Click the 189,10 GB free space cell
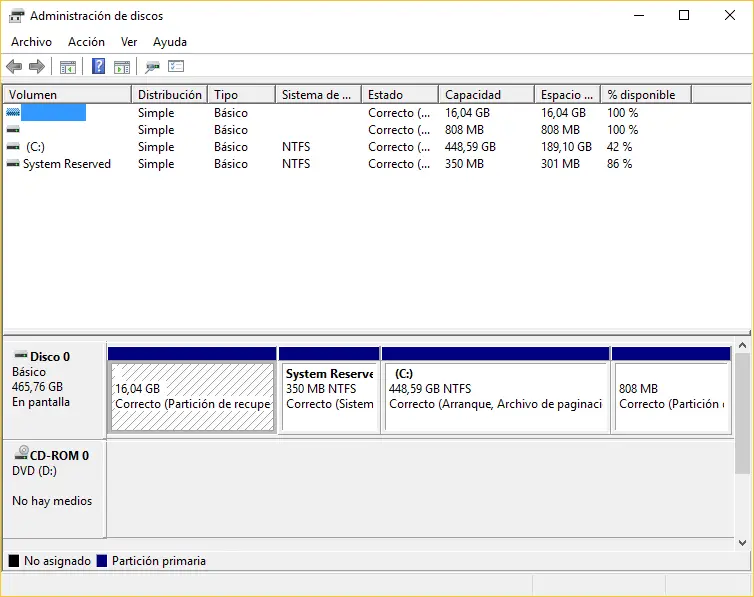Viewport: 754px width, 597px height. point(566,147)
